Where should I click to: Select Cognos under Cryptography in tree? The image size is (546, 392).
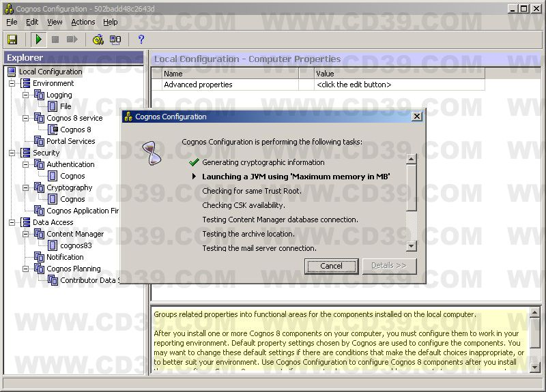coord(72,199)
